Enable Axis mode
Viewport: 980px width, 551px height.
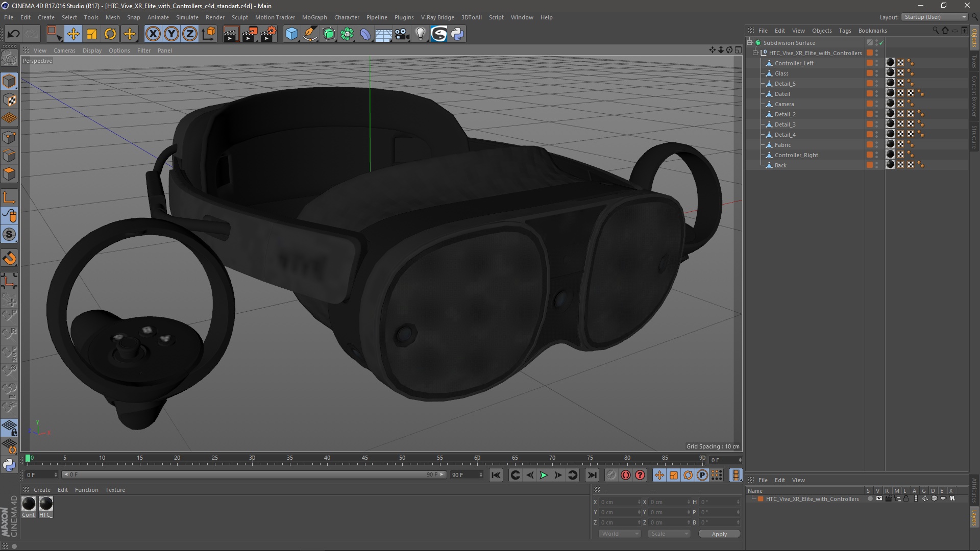pos(9,197)
